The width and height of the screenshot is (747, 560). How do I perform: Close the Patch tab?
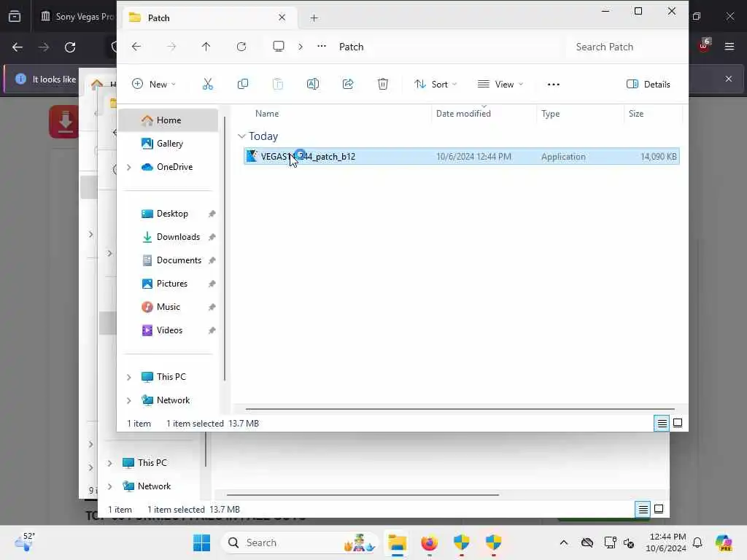point(282,17)
